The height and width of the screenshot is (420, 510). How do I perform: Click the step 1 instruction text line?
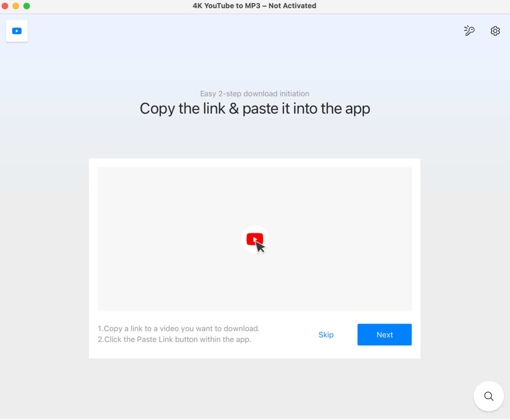pyautogui.click(x=178, y=328)
